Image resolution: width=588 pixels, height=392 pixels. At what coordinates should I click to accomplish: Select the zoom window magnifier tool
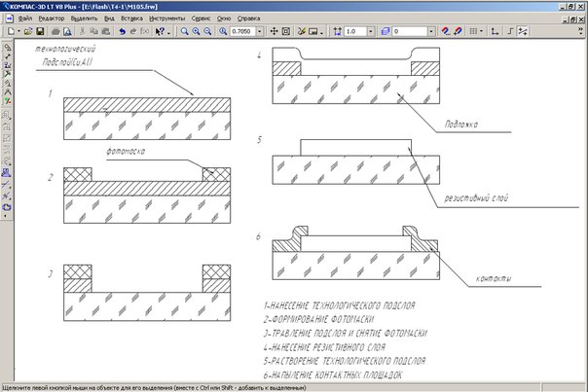pos(185,31)
